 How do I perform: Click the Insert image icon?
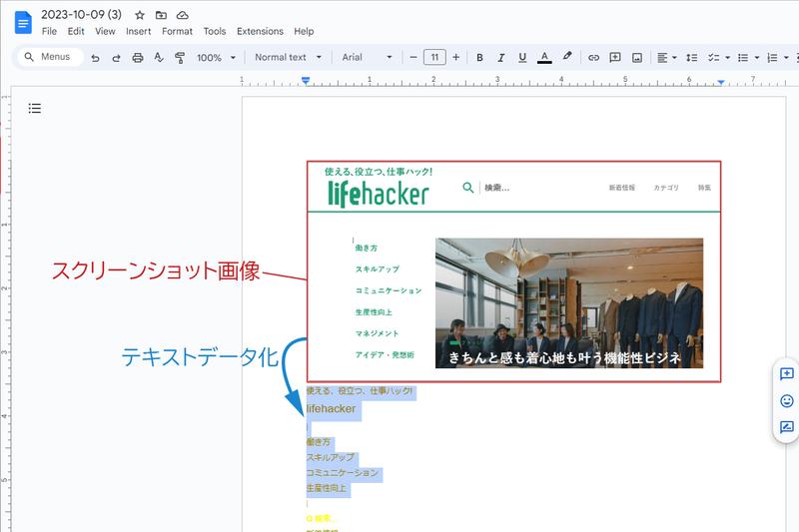[636, 58]
